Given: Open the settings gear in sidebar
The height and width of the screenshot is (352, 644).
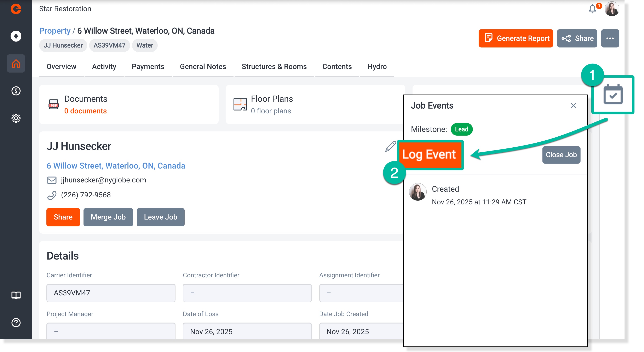Looking at the screenshot, I should click(x=16, y=118).
